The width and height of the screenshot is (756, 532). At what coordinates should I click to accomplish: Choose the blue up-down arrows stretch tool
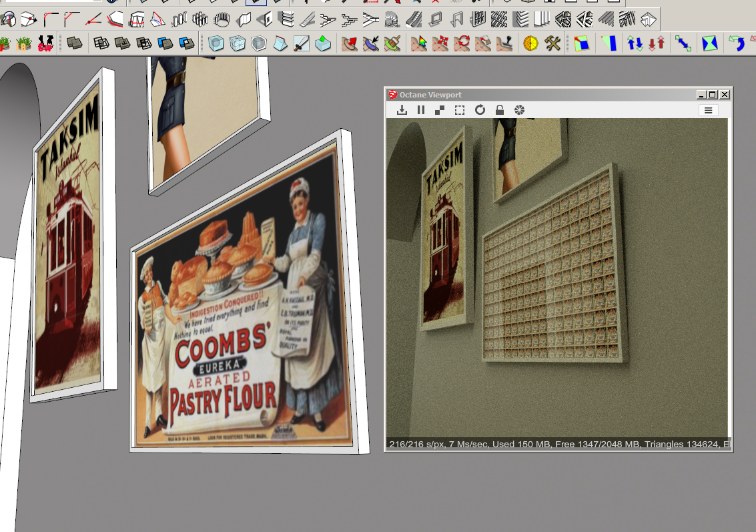(635, 43)
